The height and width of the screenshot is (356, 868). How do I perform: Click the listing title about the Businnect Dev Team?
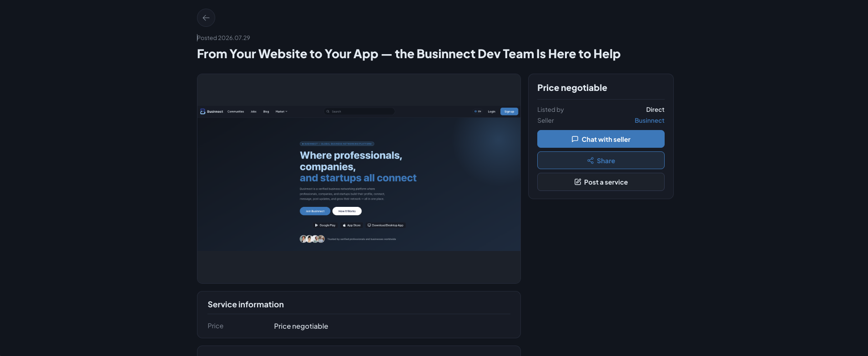(409, 54)
